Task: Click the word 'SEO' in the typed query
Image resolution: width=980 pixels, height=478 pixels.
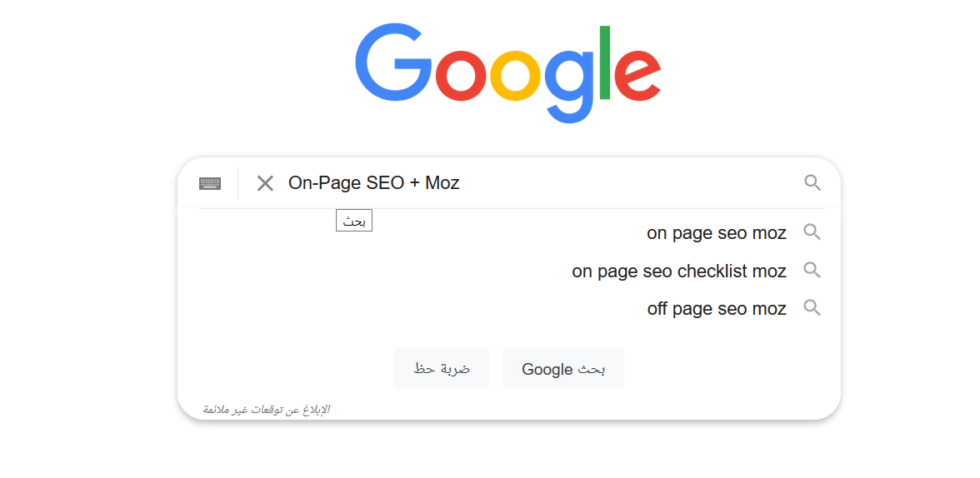Action: pyautogui.click(x=385, y=183)
